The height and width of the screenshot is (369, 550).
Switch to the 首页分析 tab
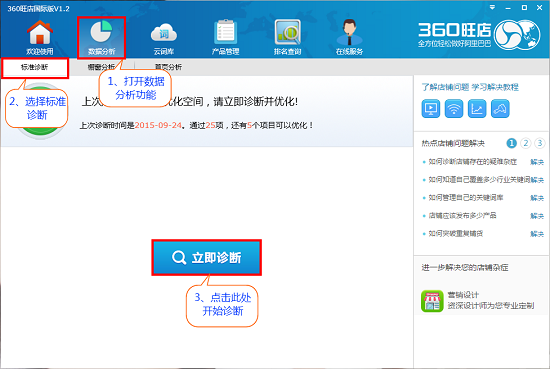coord(169,67)
